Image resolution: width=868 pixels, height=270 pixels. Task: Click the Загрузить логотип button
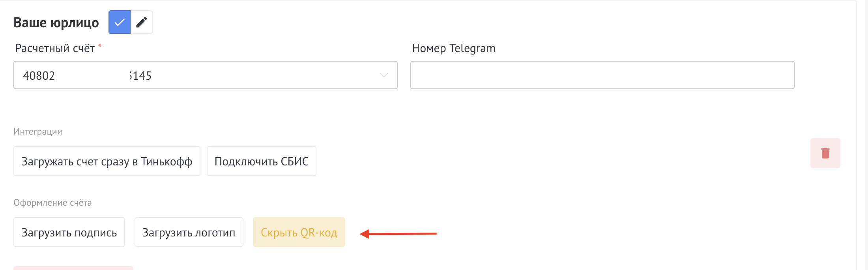pyautogui.click(x=189, y=232)
